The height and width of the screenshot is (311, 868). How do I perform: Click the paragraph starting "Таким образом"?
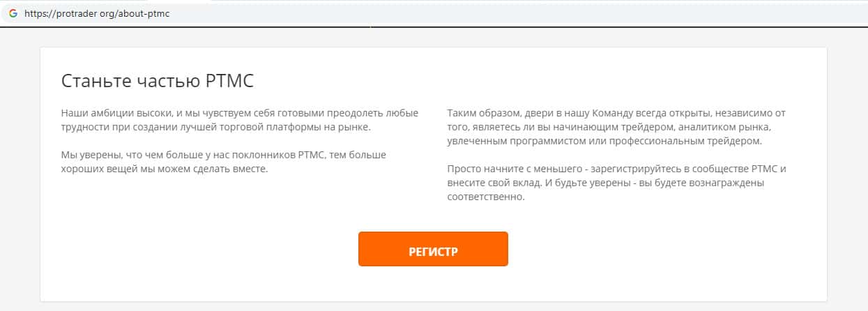point(620,127)
